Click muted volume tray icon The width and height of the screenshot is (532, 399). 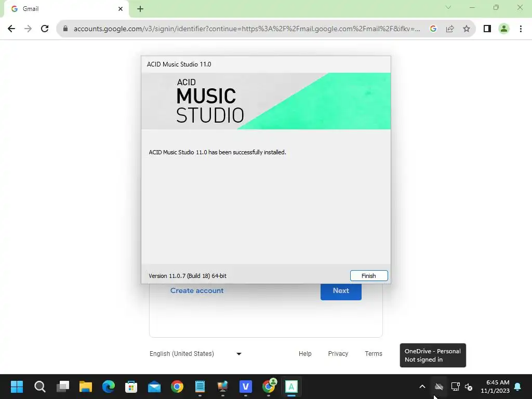tap(469, 387)
